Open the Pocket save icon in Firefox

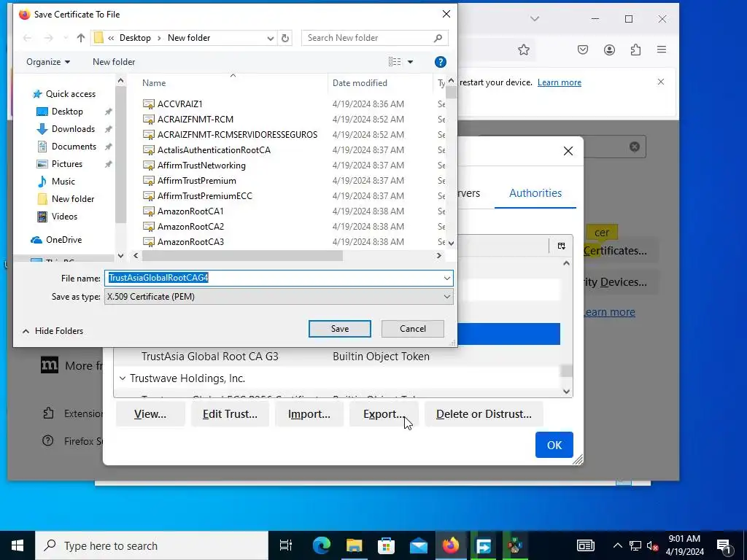pyautogui.click(x=583, y=50)
